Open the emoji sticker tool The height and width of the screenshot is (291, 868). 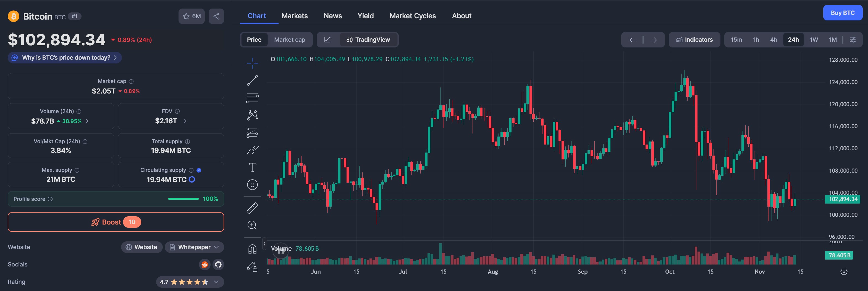pos(252,185)
